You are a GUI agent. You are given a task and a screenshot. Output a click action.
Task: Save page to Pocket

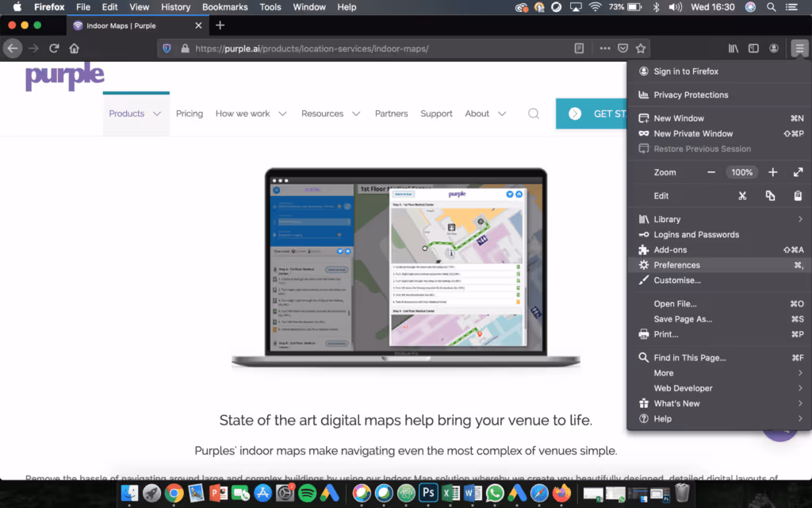pos(623,48)
